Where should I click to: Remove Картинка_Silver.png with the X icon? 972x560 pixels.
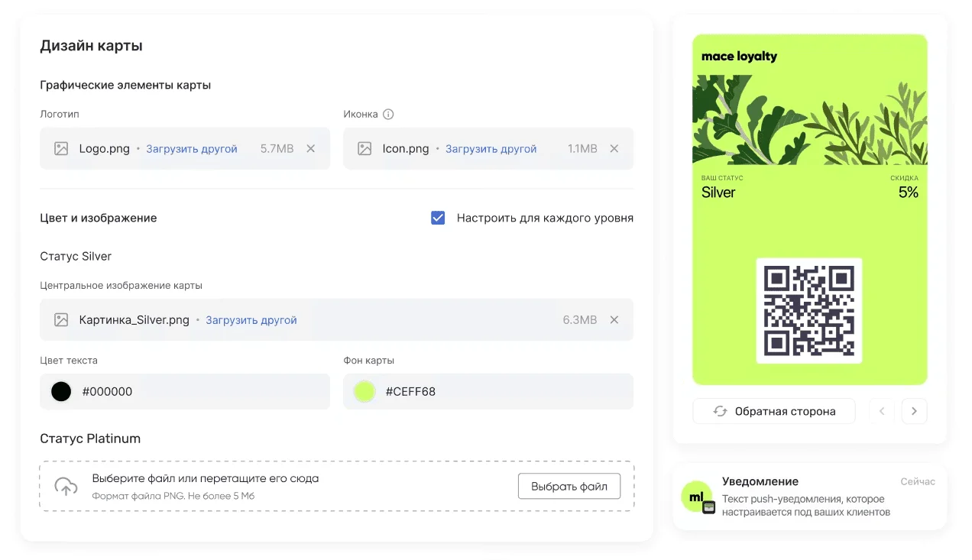[x=614, y=320]
